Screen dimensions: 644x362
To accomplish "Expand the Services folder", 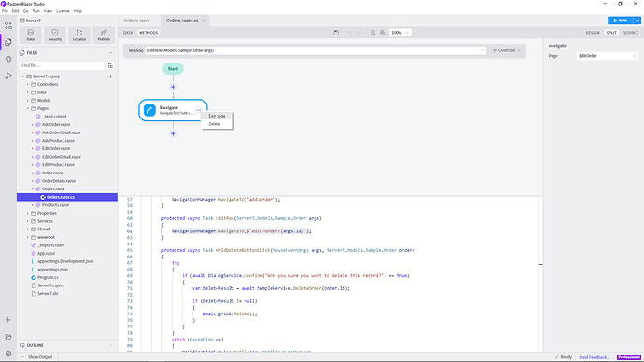I will tap(28, 221).
